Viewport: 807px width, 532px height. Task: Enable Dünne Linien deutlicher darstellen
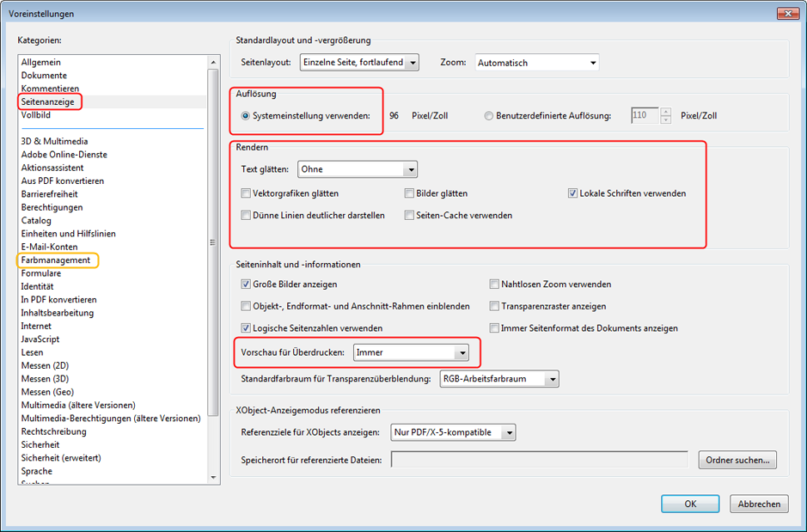coord(246,215)
